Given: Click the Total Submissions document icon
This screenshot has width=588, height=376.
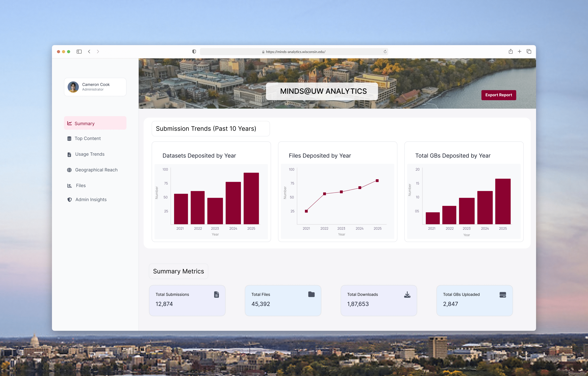Looking at the screenshot, I should pos(216,294).
